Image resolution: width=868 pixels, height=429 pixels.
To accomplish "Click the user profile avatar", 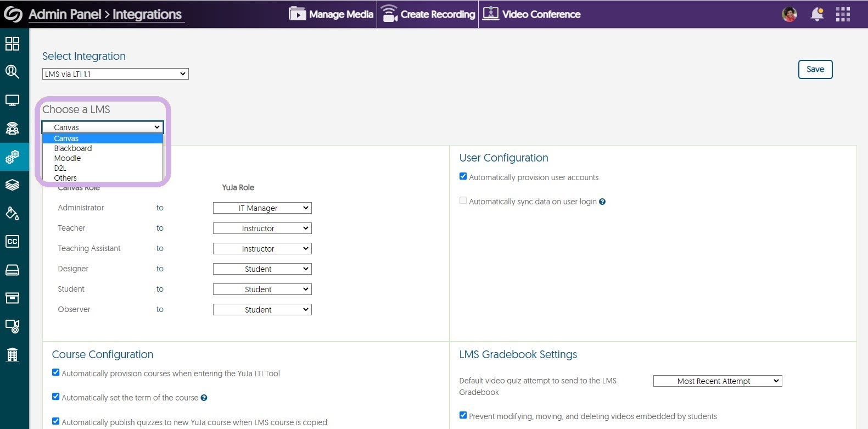I will point(789,14).
